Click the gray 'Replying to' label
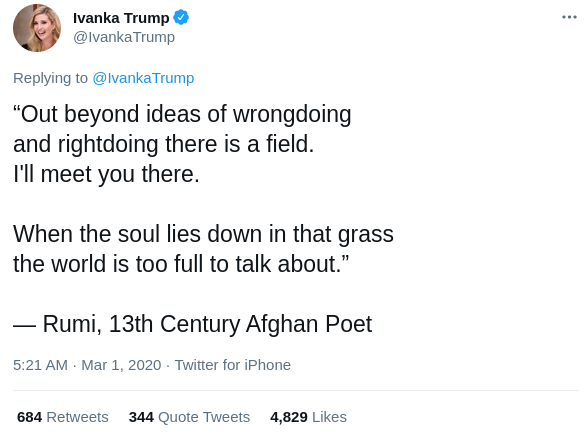 pos(50,78)
